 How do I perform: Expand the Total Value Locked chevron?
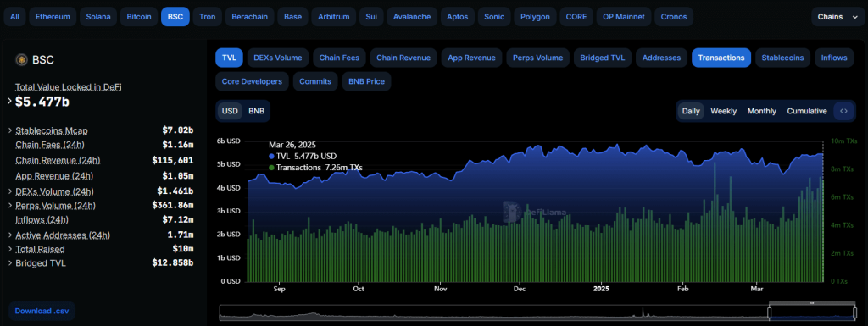click(9, 101)
